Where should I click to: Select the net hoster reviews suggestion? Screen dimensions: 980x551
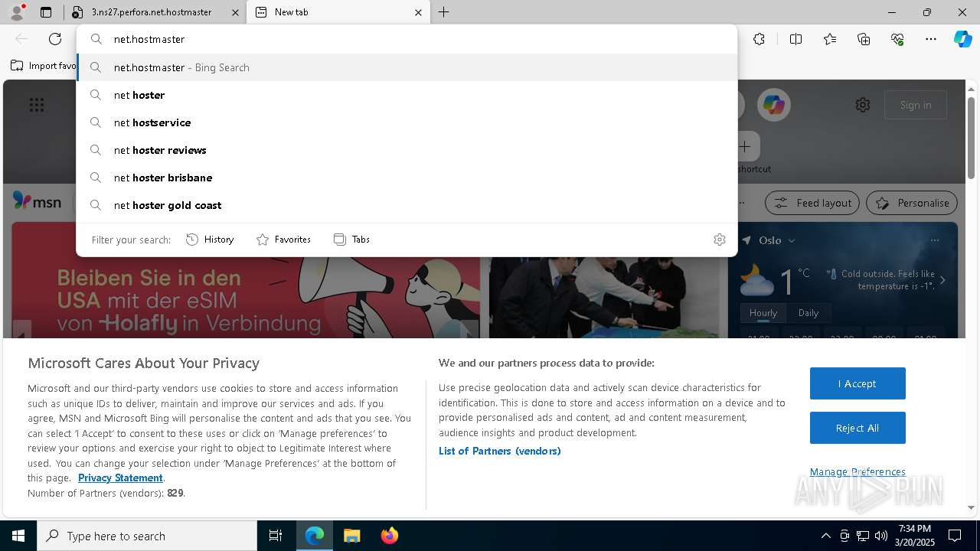pos(407,150)
